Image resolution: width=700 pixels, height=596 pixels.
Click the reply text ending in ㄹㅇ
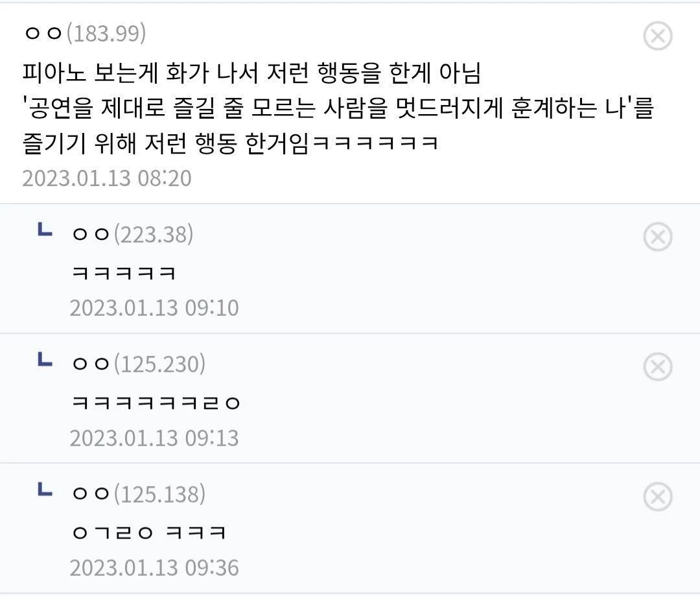(x=156, y=403)
